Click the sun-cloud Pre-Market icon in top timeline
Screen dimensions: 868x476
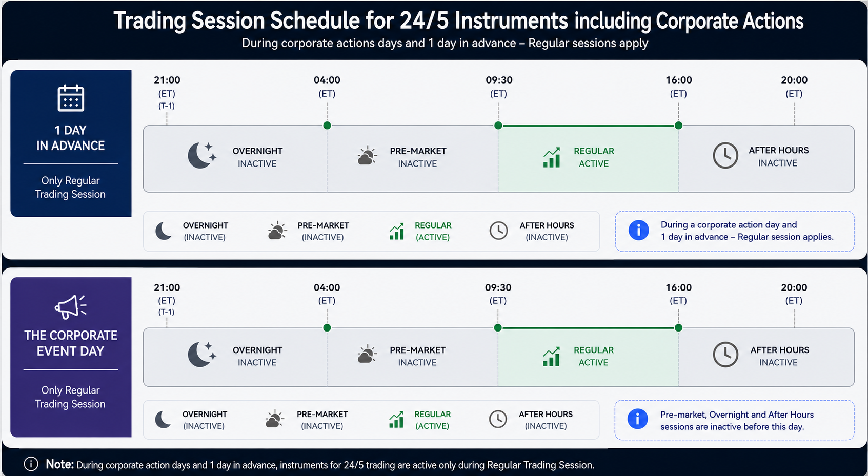tap(367, 156)
